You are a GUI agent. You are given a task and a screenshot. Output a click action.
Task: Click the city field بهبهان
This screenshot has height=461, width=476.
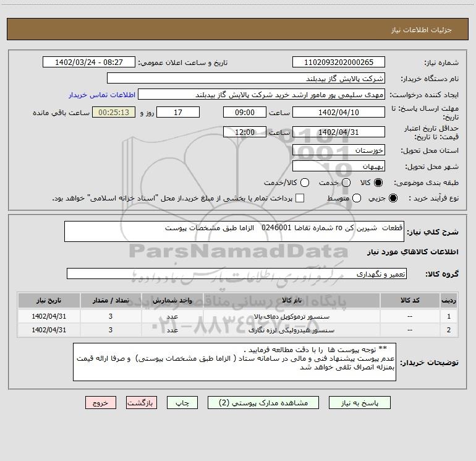[339, 166]
